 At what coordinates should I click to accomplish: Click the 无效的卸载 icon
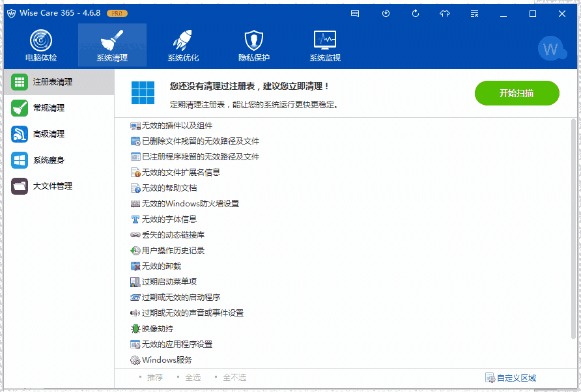click(135, 266)
